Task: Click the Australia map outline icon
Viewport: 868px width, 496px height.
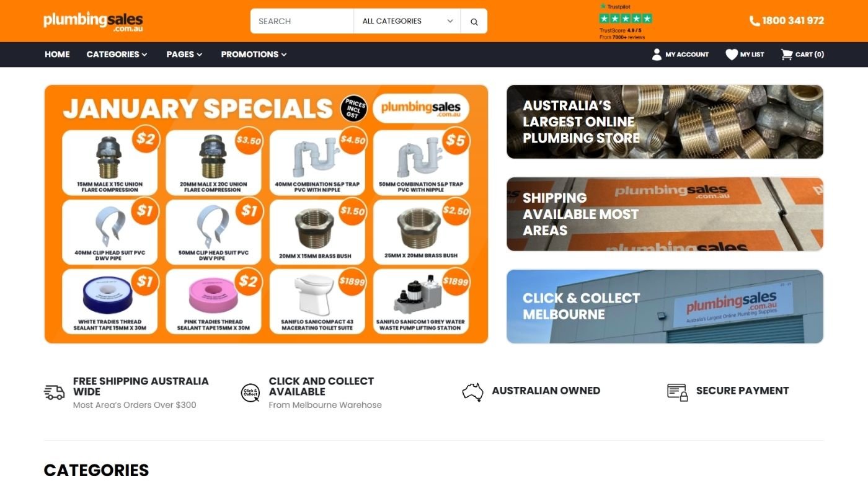Action: coord(472,392)
